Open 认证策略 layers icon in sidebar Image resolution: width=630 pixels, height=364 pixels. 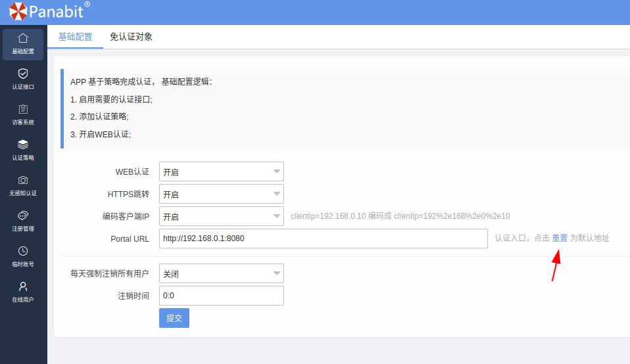click(23, 145)
